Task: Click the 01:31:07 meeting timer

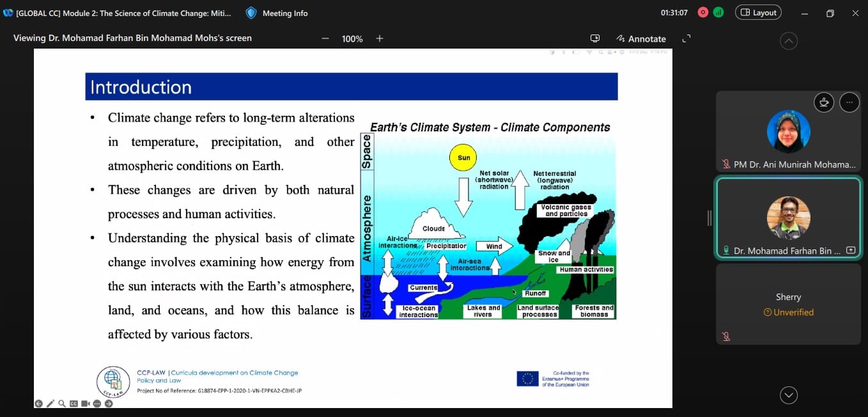Action: 674,13
